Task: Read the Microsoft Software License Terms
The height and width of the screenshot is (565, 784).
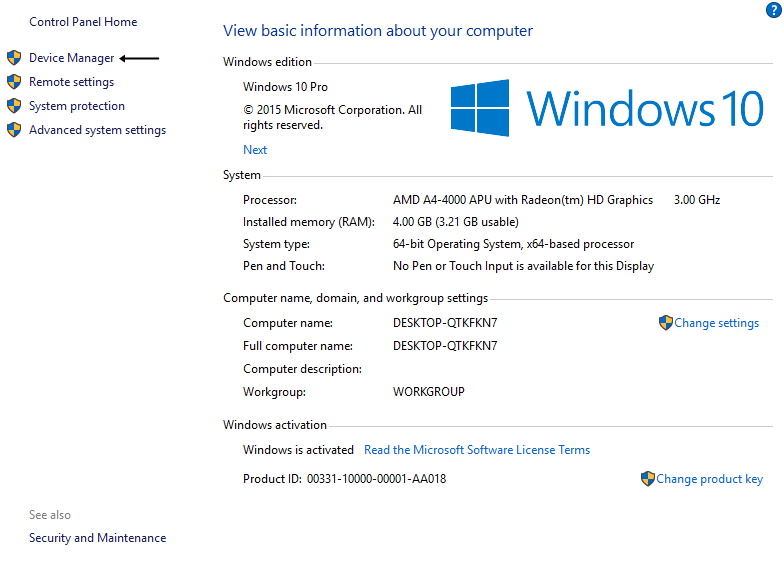Action: click(477, 450)
